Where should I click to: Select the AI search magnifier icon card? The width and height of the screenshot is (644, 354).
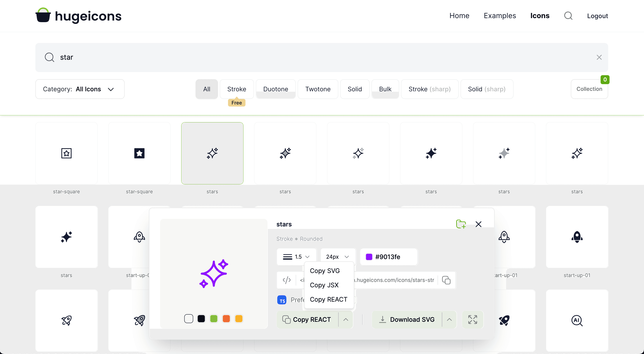click(x=577, y=320)
